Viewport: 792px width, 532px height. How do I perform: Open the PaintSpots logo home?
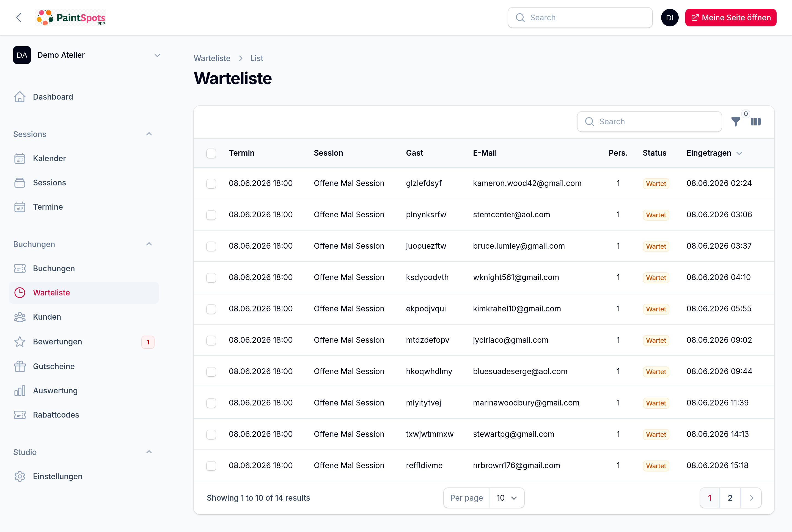tap(71, 18)
